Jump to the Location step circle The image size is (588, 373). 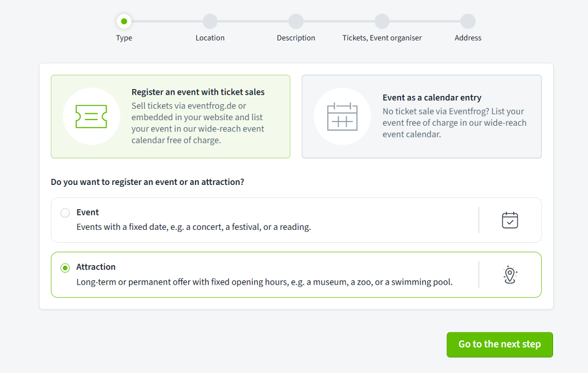point(210,21)
